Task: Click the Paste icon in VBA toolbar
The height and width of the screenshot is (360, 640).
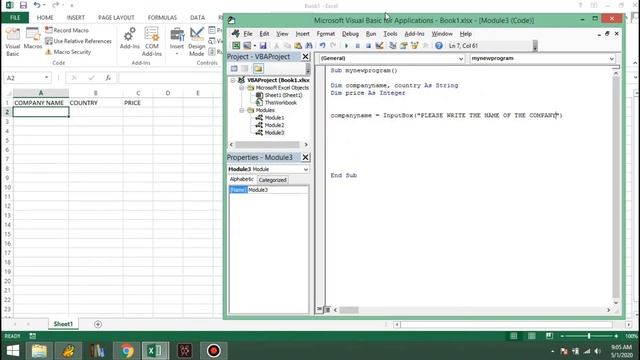Action: (x=298, y=46)
